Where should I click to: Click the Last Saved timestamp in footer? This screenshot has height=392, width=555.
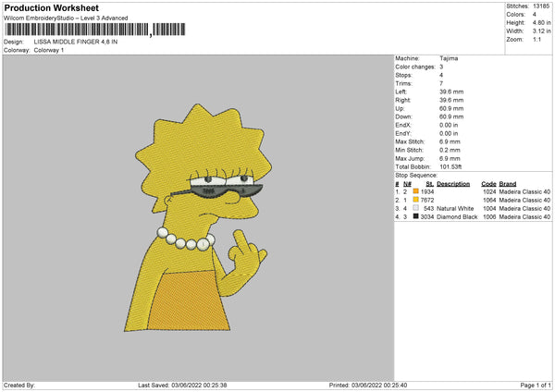(x=182, y=386)
